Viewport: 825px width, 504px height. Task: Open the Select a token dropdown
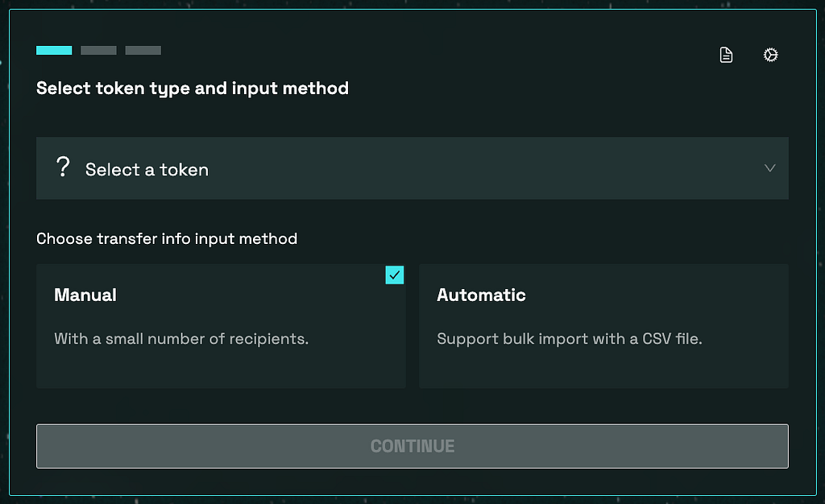point(412,168)
